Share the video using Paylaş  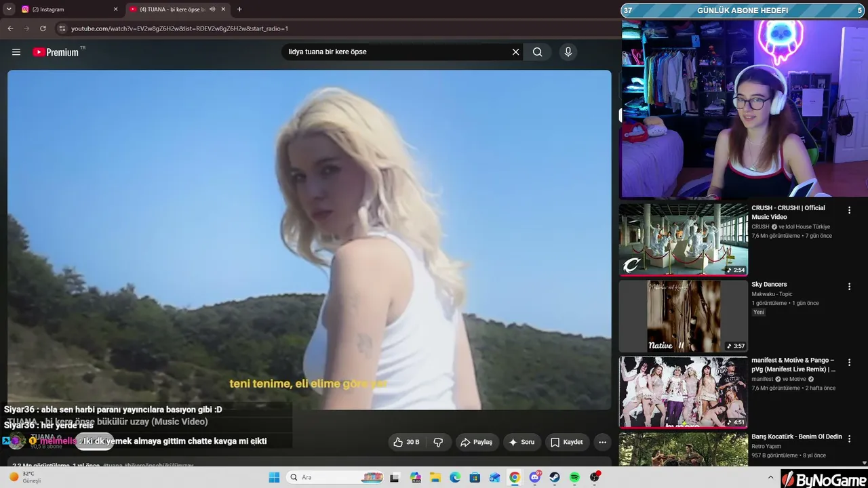coord(477,442)
